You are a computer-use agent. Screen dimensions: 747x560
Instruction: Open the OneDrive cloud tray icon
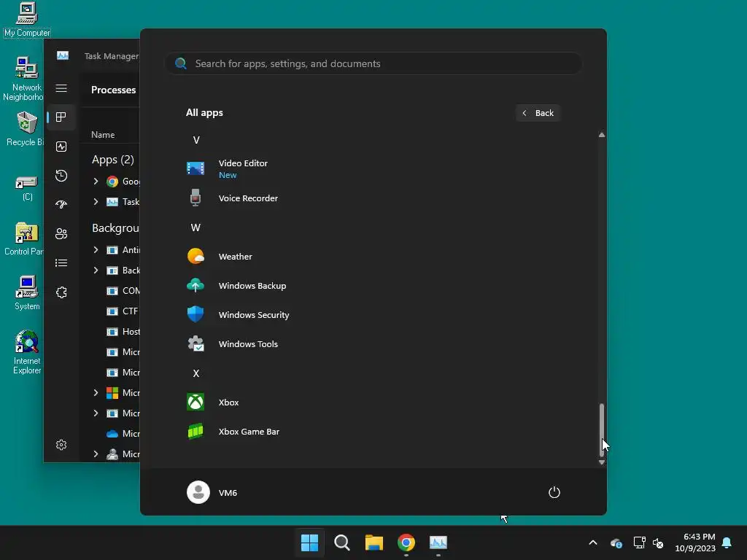coord(616,542)
